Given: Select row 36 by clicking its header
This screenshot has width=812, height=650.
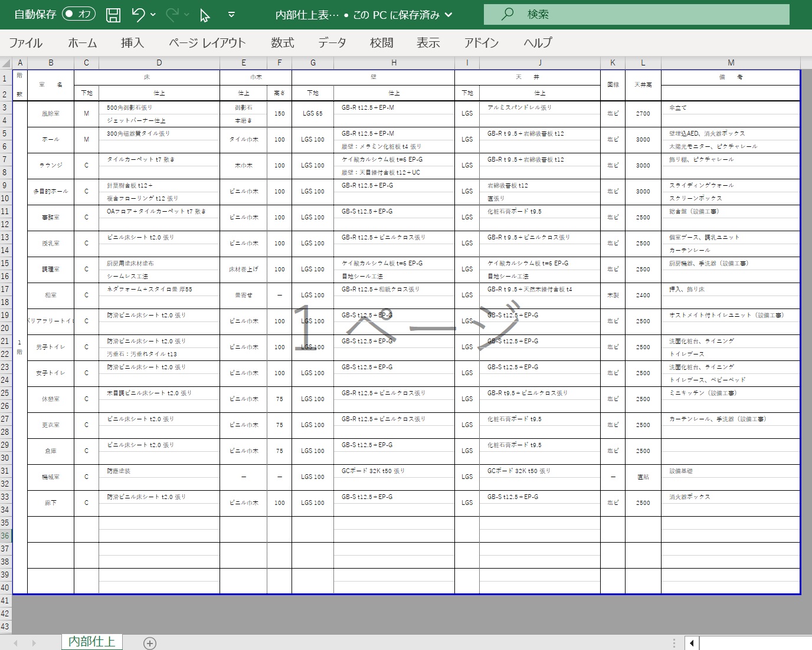Looking at the screenshot, I should (x=5, y=536).
